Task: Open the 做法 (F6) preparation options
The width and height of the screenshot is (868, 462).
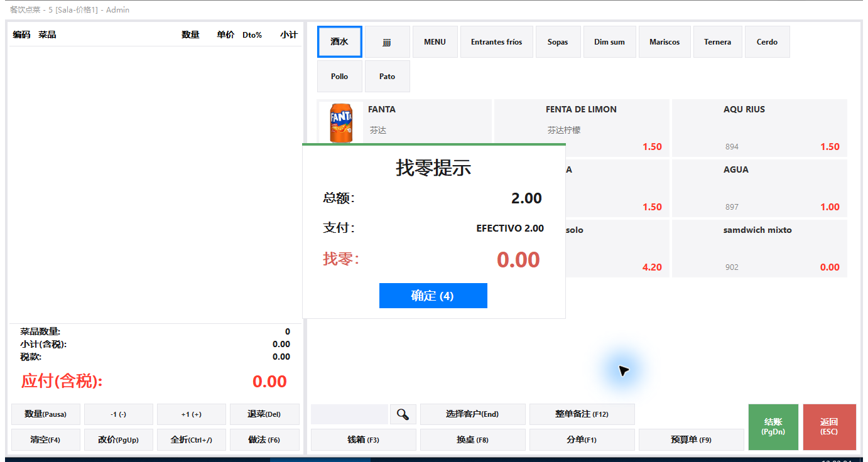Action: click(x=264, y=440)
